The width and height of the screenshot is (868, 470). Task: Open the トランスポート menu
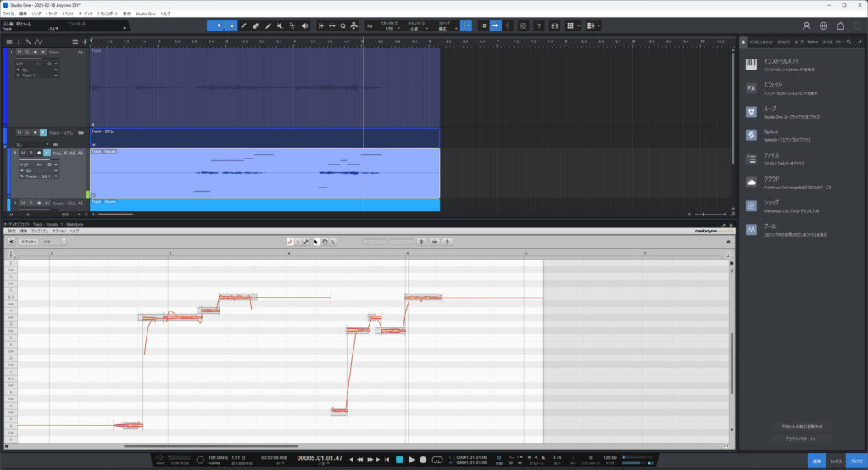click(x=108, y=14)
